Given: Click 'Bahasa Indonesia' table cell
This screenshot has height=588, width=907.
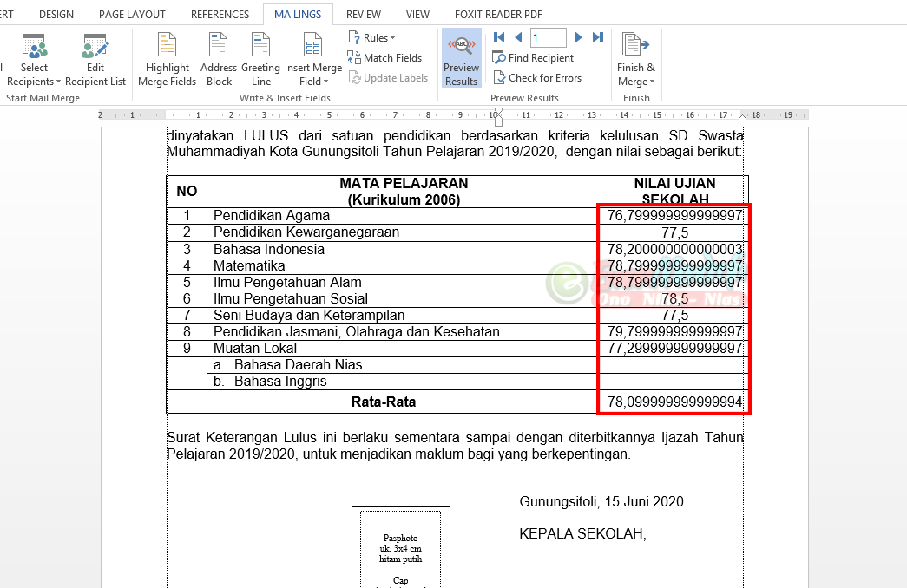Looking at the screenshot, I should 404,249.
